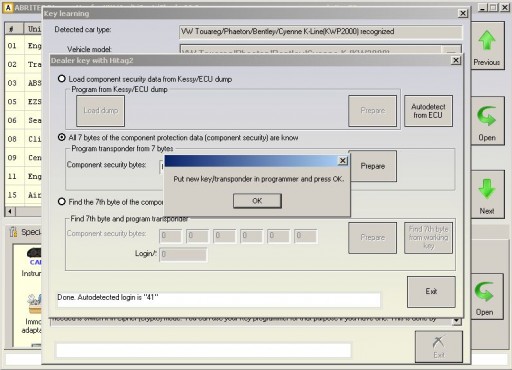The width and height of the screenshot is (512, 370).
Task: Click the # column header in ABRITES list
Action: [x=14, y=29]
